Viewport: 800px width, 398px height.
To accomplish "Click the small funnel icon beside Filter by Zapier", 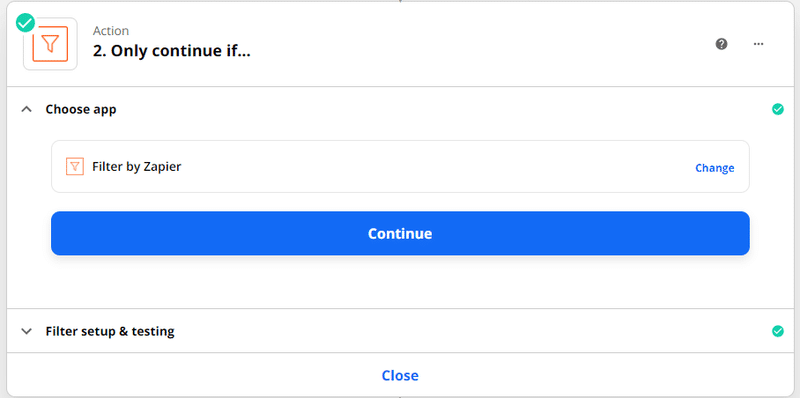I will 74,166.
